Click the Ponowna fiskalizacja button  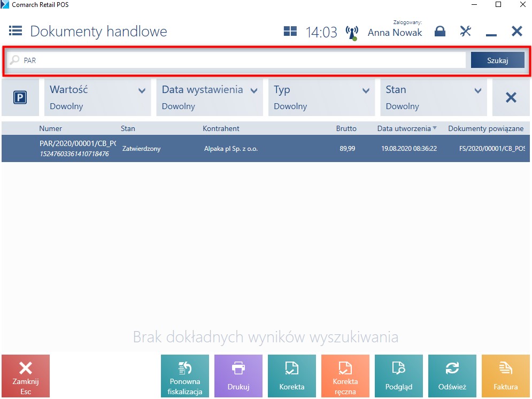coord(185,376)
